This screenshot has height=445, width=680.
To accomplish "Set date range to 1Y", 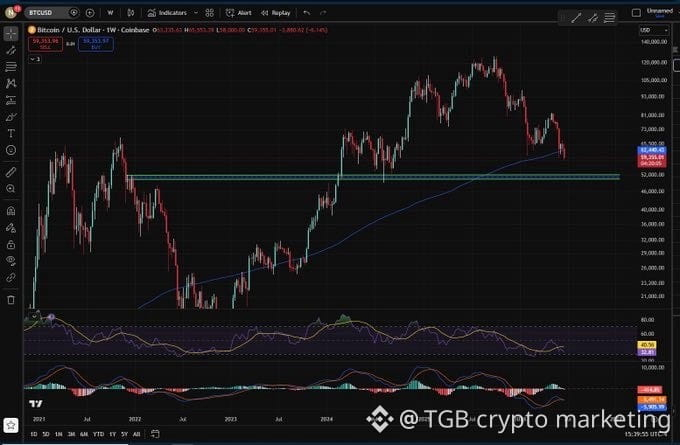I will pyautogui.click(x=112, y=434).
